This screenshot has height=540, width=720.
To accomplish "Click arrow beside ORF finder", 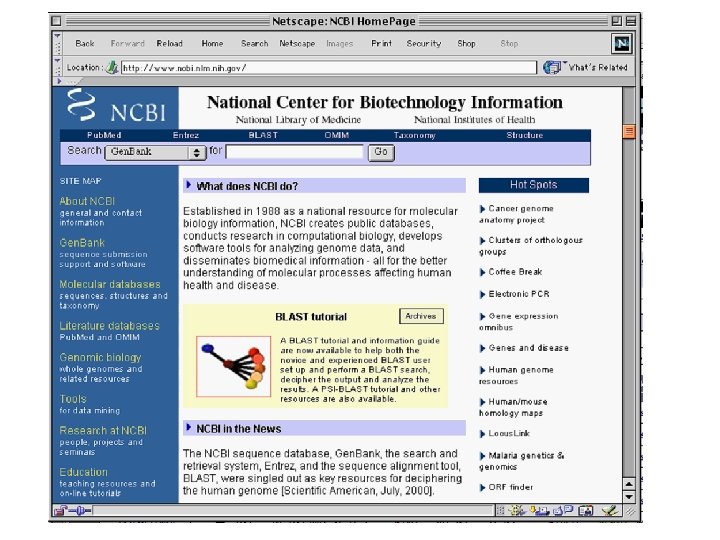I will [x=482, y=488].
